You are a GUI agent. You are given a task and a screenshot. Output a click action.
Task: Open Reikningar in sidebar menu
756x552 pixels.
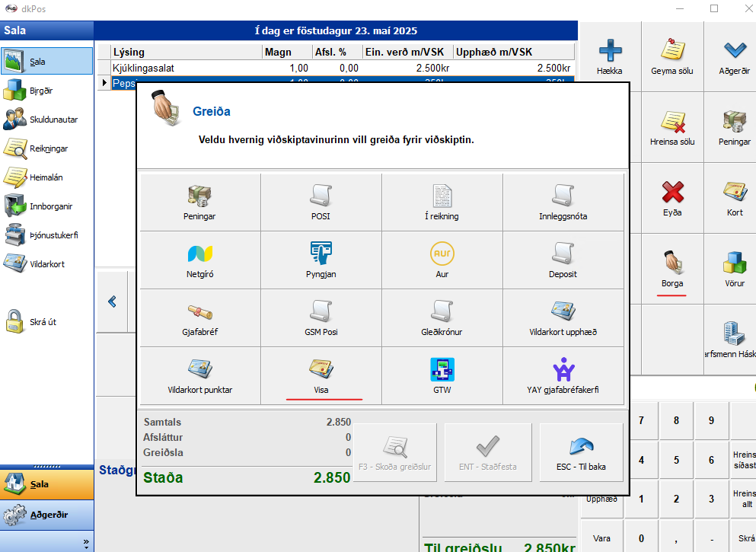click(x=46, y=148)
